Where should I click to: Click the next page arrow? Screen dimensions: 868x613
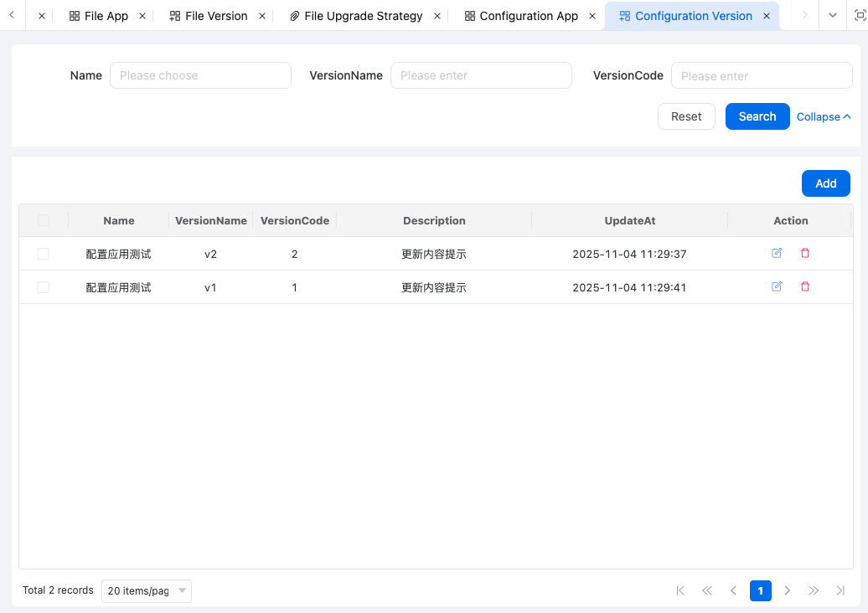click(787, 590)
